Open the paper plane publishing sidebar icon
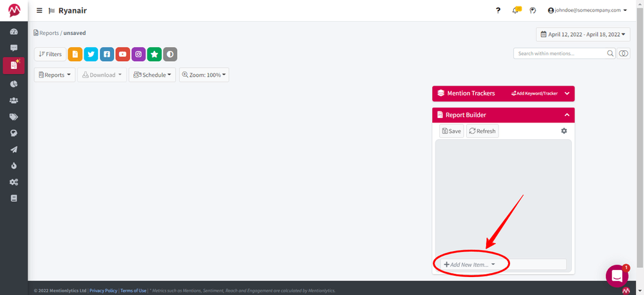Screen dimensions: 644x295 14,149
